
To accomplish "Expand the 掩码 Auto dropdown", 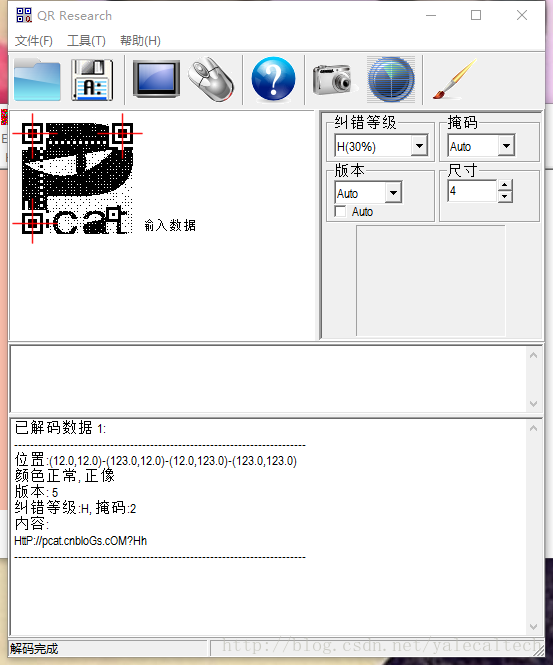I will click(506, 146).
